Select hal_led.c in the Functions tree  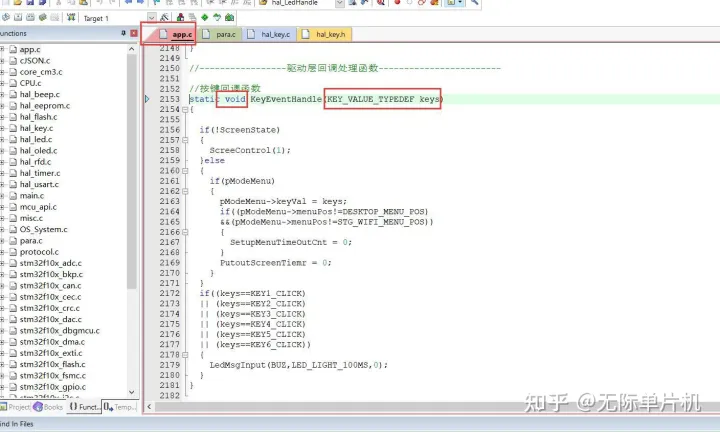coord(36,139)
